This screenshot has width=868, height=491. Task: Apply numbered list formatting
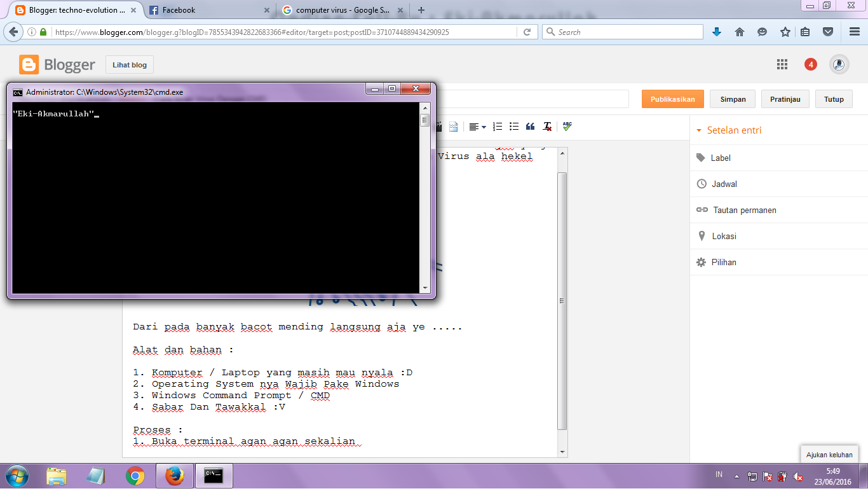pyautogui.click(x=498, y=127)
